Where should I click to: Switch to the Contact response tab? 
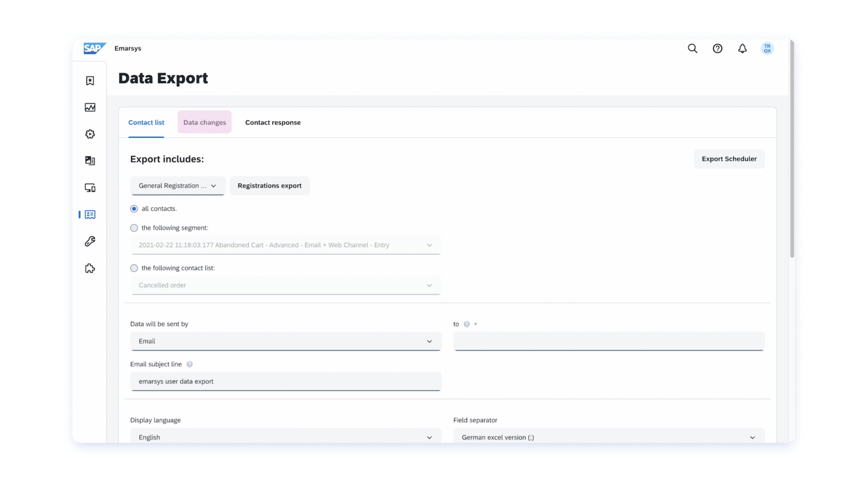coord(273,123)
